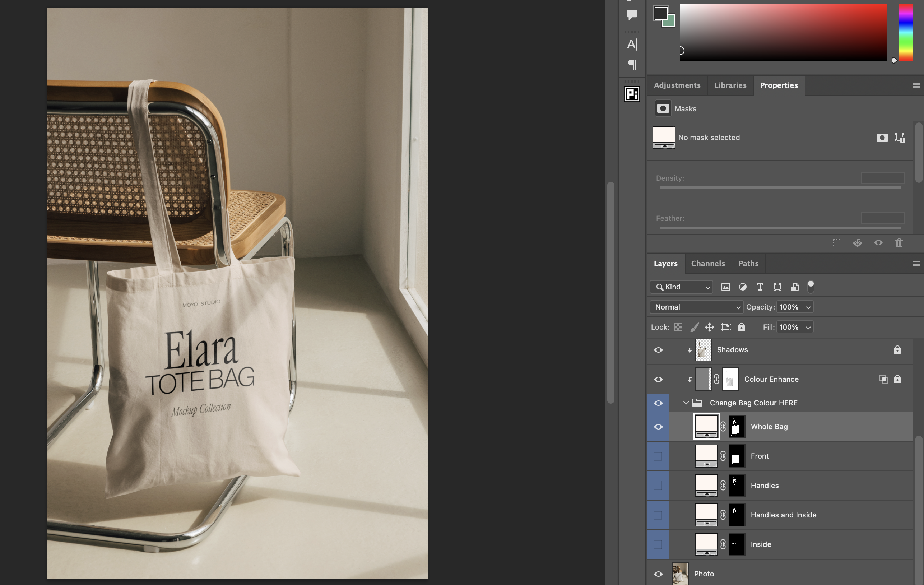This screenshot has width=924, height=585.
Task: Hide the Shadows layer
Action: point(658,350)
